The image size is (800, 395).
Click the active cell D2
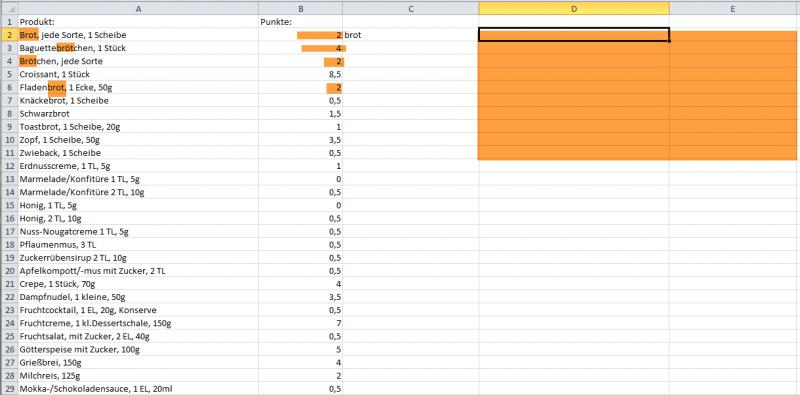click(574, 35)
